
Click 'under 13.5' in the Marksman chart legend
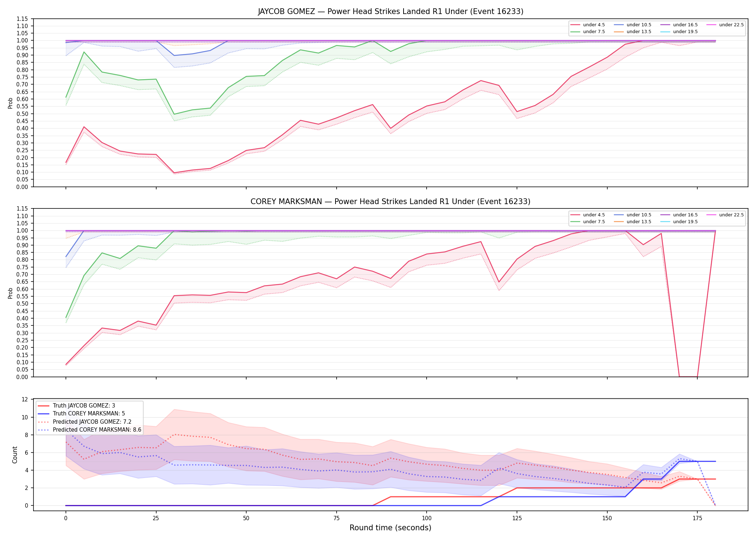pyautogui.click(x=639, y=222)
